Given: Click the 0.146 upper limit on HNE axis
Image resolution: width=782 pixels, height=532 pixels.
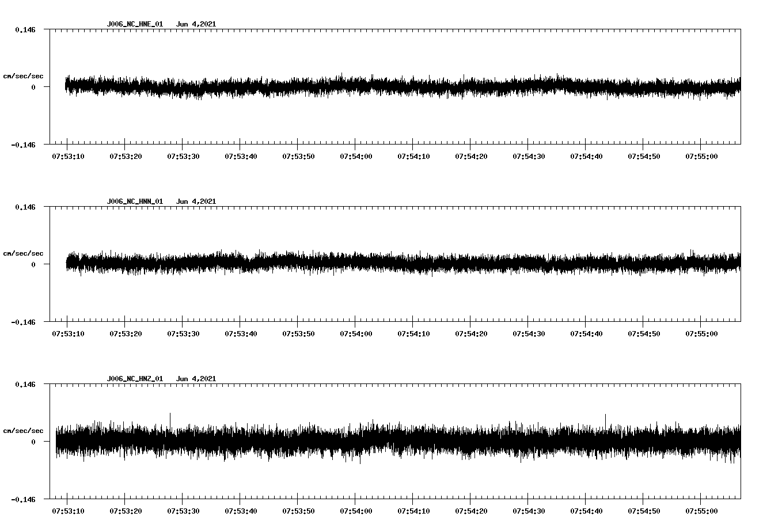Looking at the screenshot, I should point(25,29).
